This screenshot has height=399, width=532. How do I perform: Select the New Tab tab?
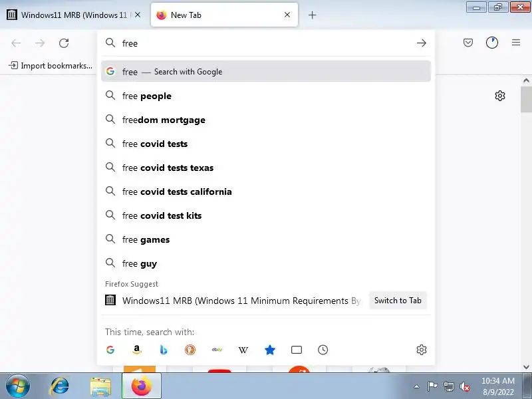tap(224, 15)
